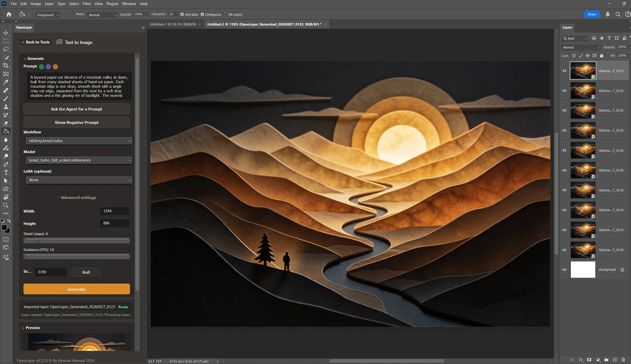
Task: Click the Home icon in options bar
Action: 9,14
